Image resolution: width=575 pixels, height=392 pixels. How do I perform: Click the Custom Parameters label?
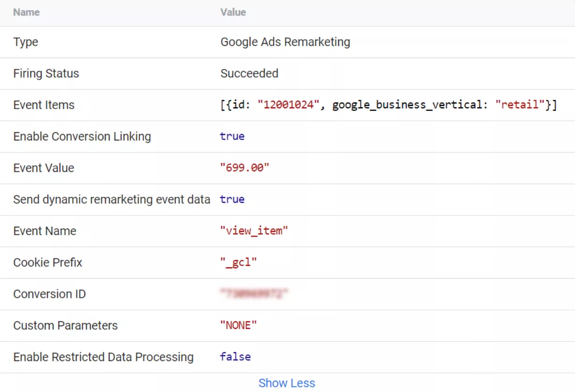point(65,325)
